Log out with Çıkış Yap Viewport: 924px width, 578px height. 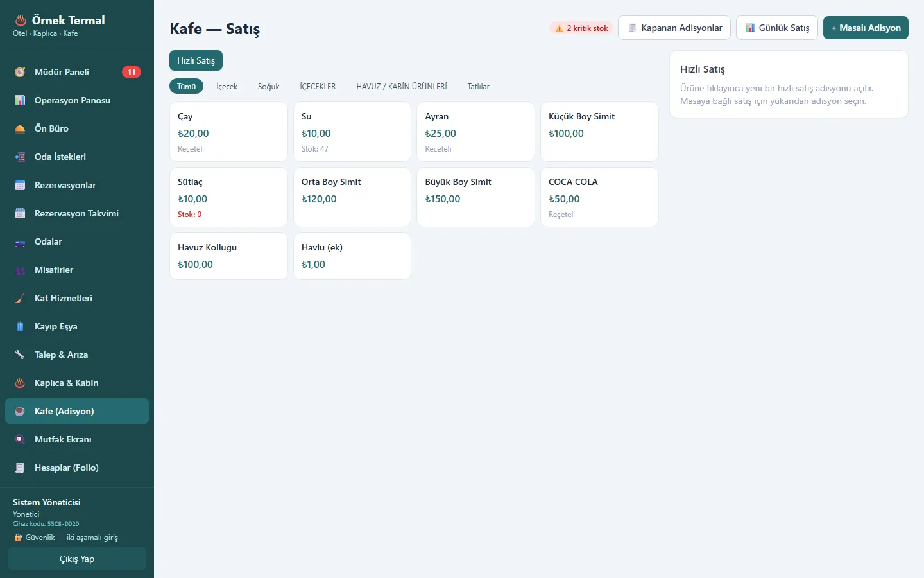(77, 559)
